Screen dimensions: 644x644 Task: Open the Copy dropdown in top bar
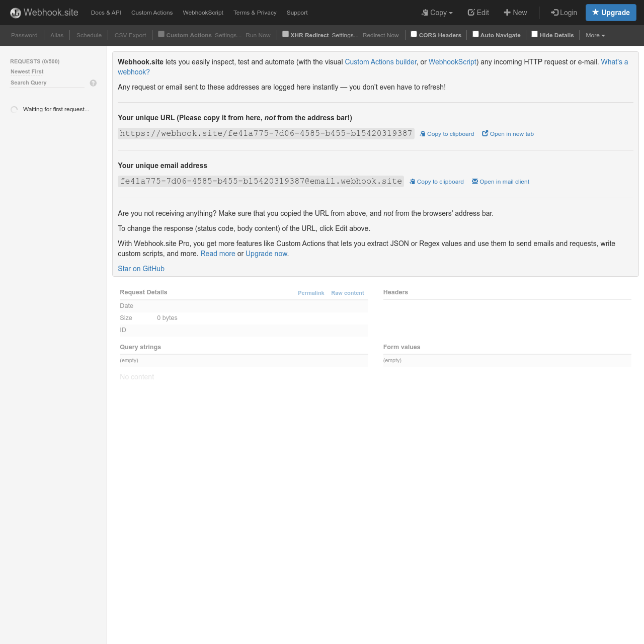pyautogui.click(x=437, y=13)
